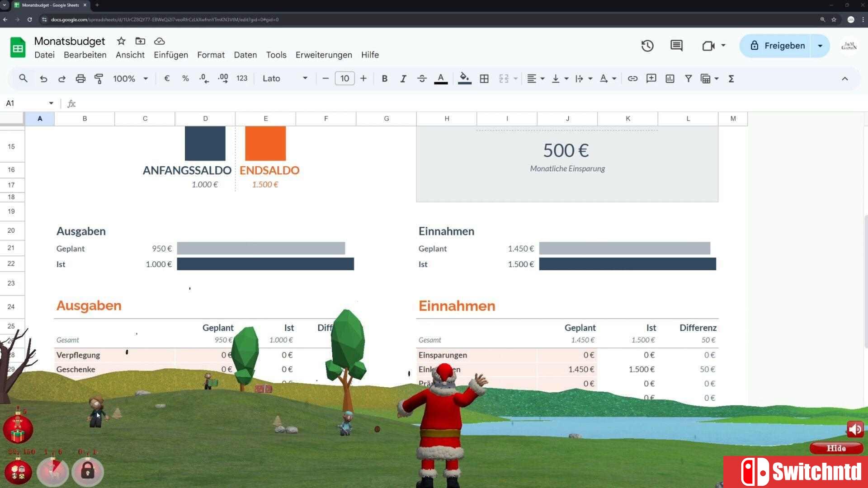Decrease the number of decimal places
This screenshot has width=868, height=488.
pyautogui.click(x=204, y=79)
